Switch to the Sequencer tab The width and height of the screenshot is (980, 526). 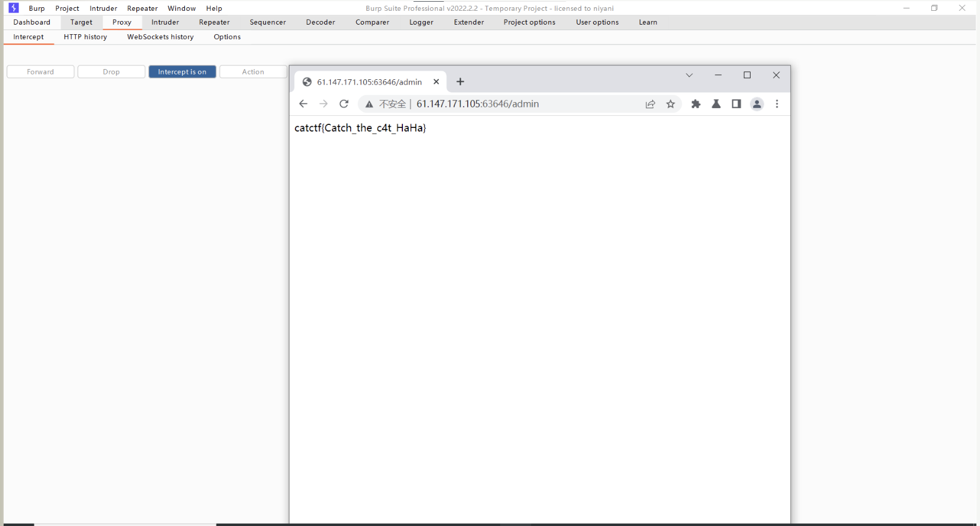click(x=268, y=22)
